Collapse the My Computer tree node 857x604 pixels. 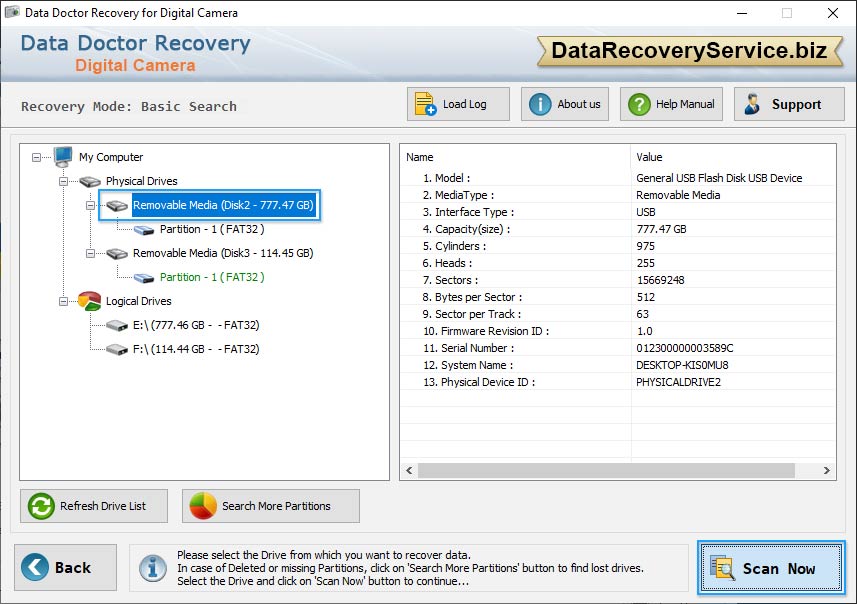tap(36, 157)
